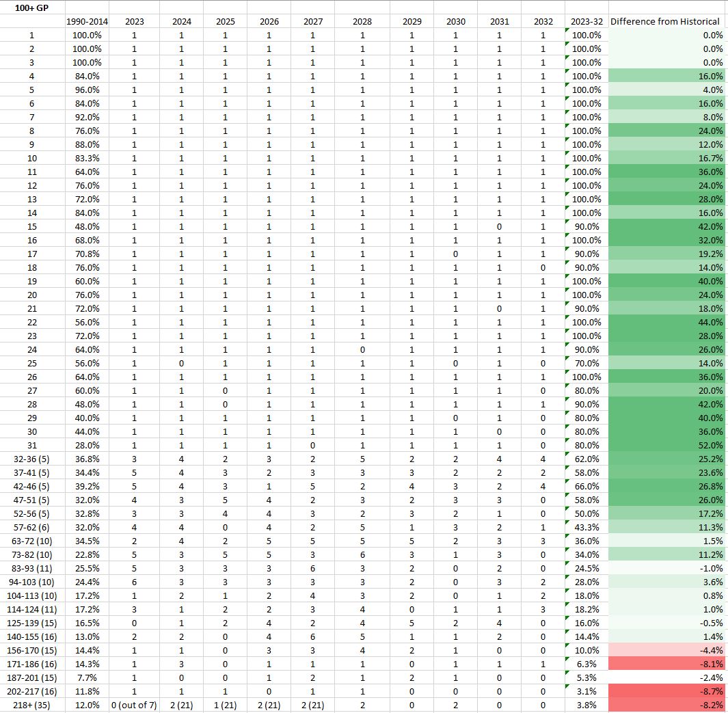The height and width of the screenshot is (713, 728).
Task: Click the 70.8% cell in row 17
Action: click(87, 254)
